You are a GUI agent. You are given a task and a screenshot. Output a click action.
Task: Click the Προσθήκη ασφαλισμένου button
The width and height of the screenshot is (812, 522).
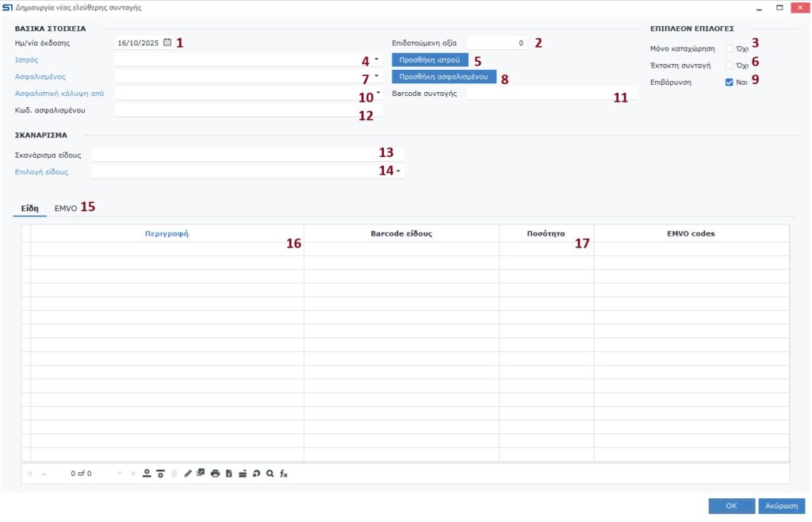pos(444,77)
